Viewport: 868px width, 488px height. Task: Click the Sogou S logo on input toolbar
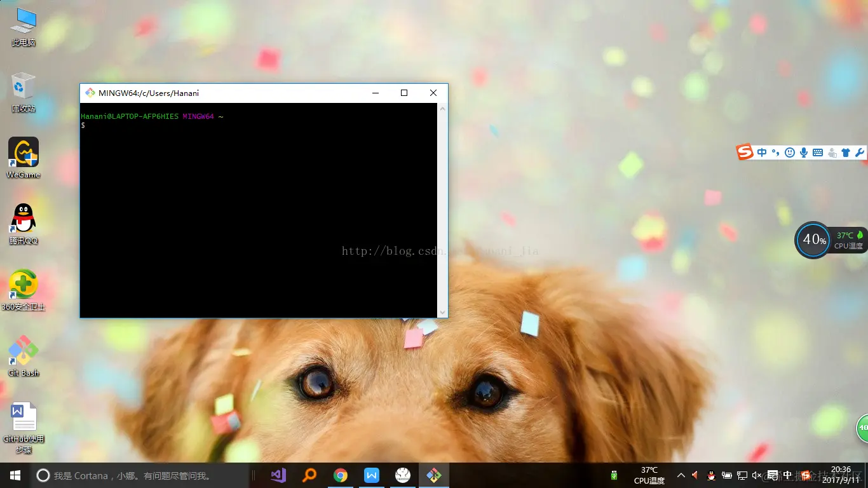point(745,152)
